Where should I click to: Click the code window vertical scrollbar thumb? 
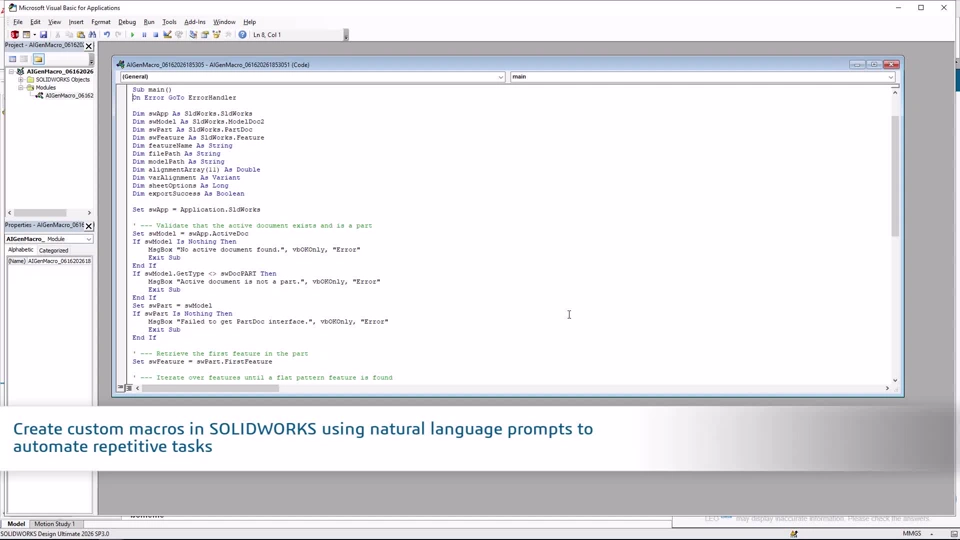(894, 174)
